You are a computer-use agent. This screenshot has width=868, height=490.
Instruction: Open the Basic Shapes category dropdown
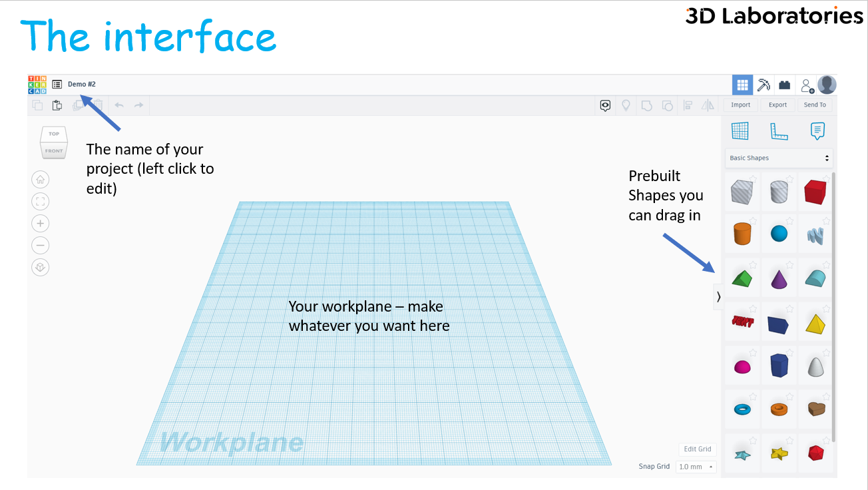[779, 158]
